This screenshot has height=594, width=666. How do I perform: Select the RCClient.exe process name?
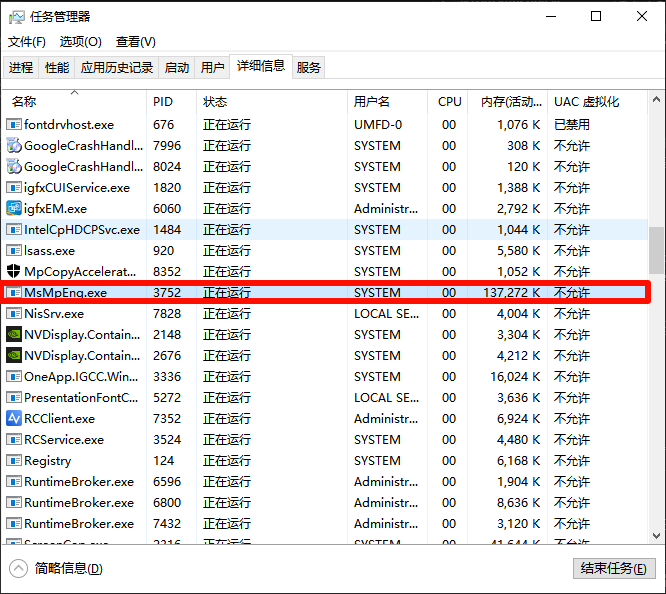click(x=59, y=419)
